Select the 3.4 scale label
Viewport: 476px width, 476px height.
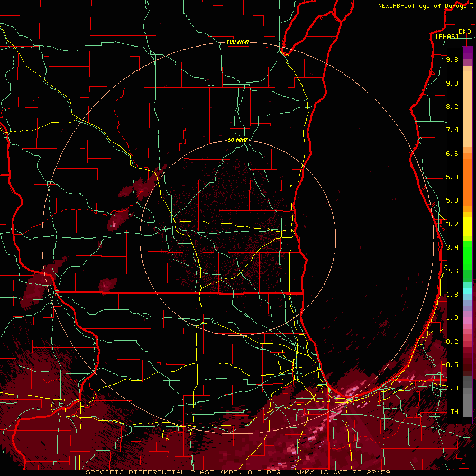click(452, 248)
